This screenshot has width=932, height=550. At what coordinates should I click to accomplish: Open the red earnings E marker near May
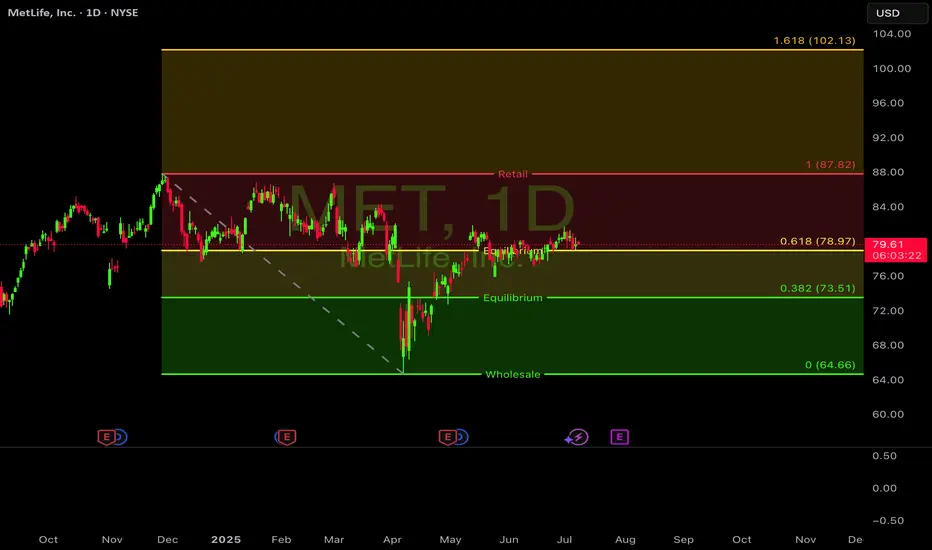click(448, 438)
